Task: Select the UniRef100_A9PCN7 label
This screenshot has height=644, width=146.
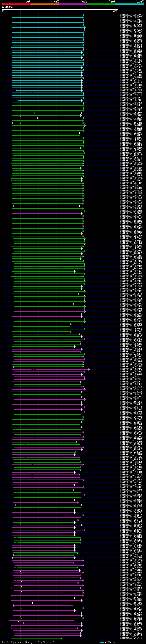Action: (x=131, y=53)
